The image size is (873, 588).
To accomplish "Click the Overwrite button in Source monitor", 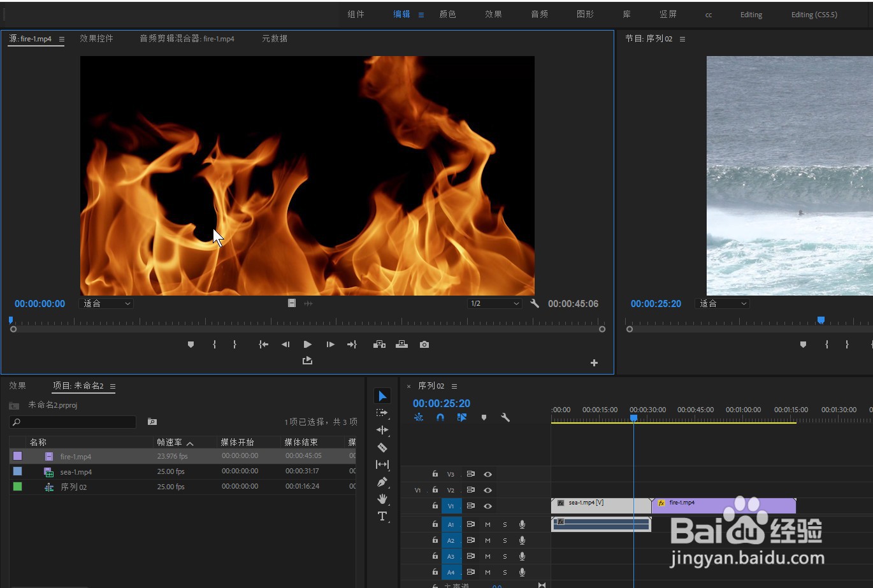I will (x=401, y=345).
